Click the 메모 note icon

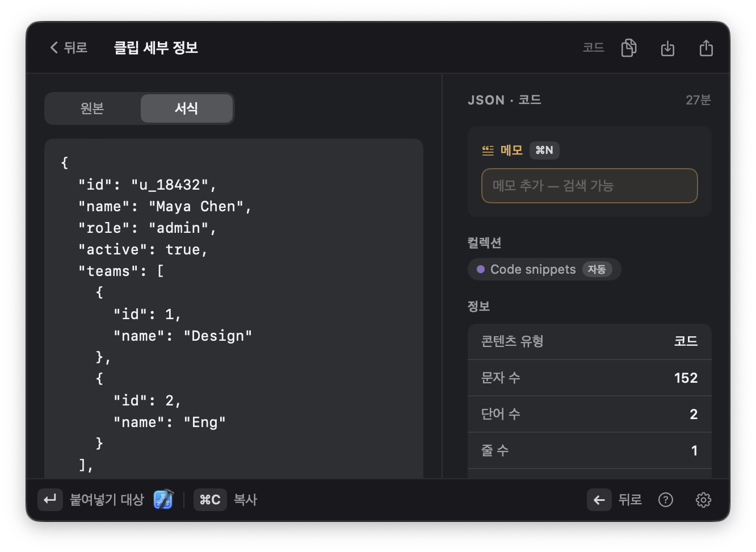[x=488, y=150]
